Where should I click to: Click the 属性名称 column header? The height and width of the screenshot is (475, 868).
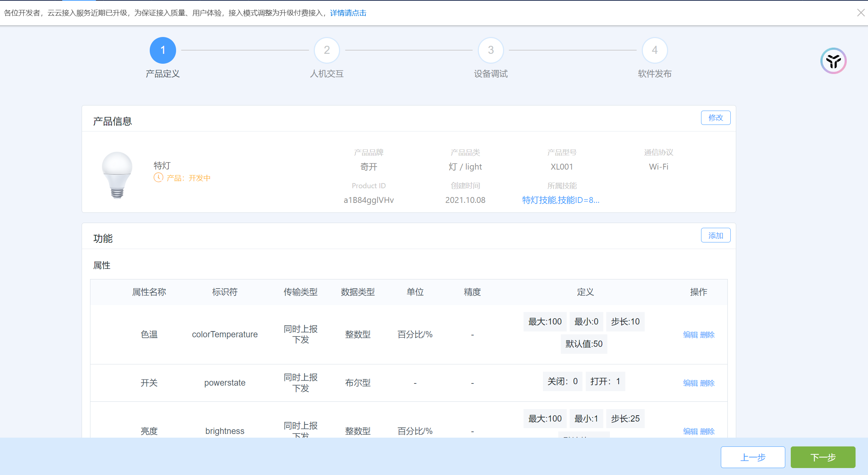pyautogui.click(x=149, y=292)
